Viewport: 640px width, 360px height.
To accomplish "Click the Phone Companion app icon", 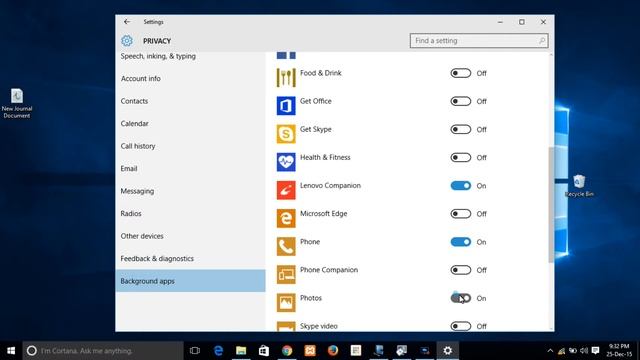I will [x=286, y=274].
